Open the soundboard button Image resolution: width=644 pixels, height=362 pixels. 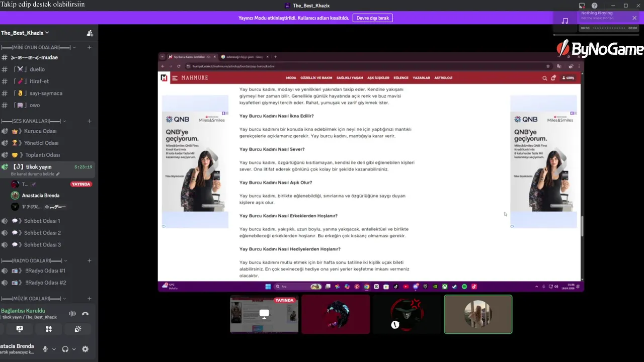pos(78,329)
